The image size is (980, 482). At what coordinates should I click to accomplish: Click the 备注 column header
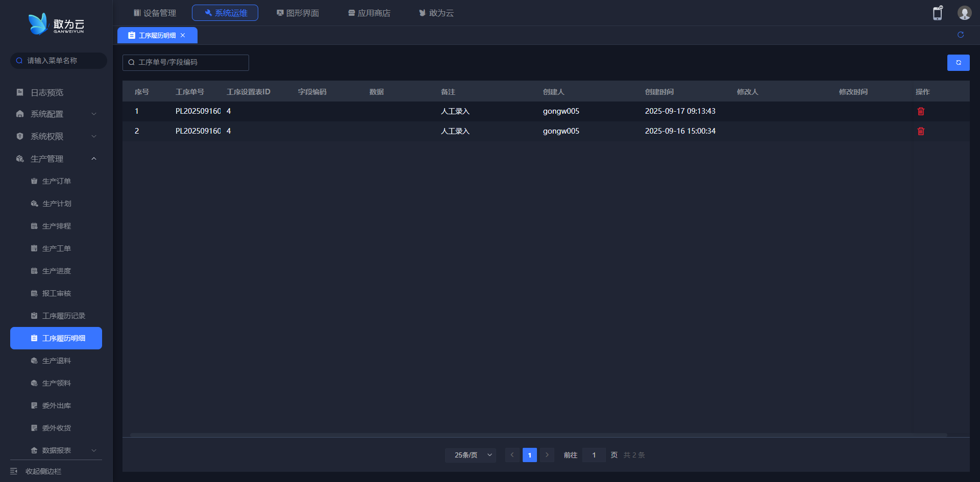448,92
